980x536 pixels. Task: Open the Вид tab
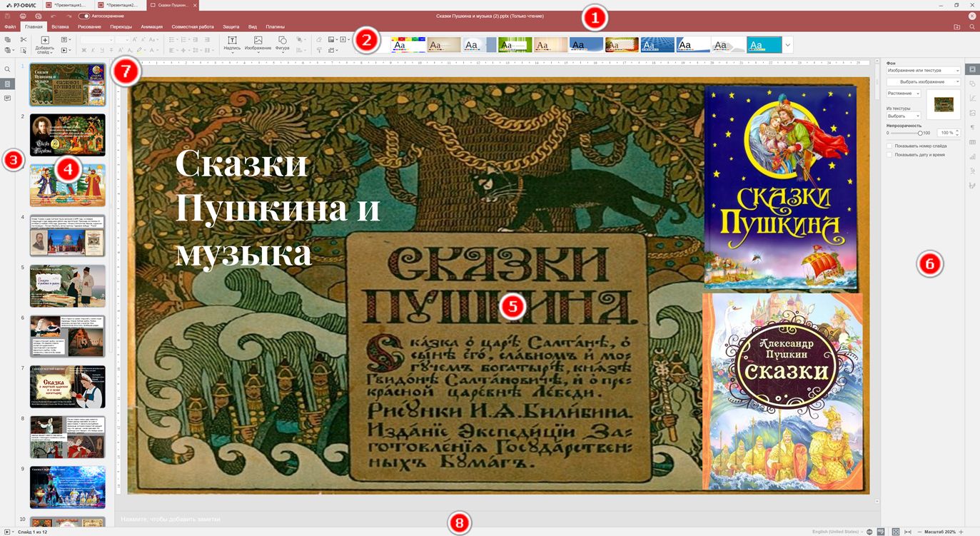253,26
